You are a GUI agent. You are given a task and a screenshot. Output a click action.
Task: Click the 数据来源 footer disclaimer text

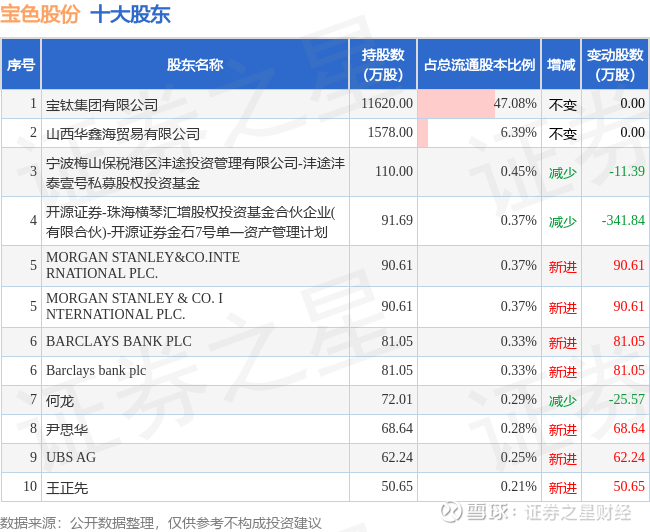click(161, 522)
